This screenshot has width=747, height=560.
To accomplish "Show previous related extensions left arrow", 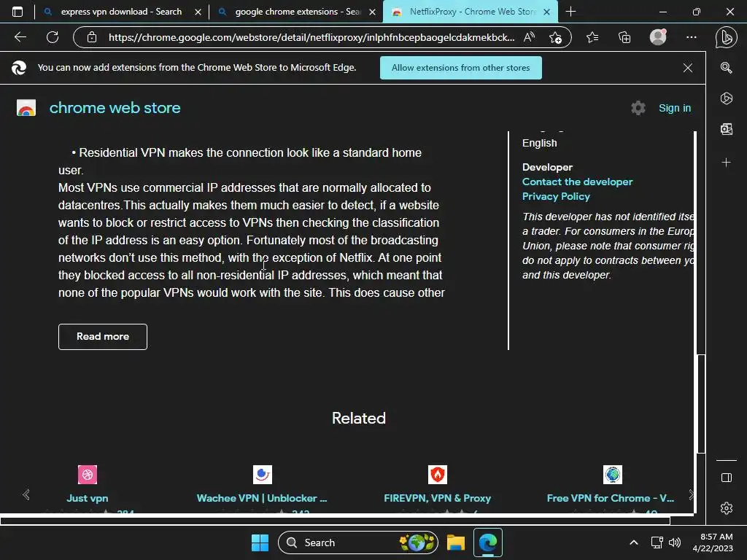I will coord(26,495).
